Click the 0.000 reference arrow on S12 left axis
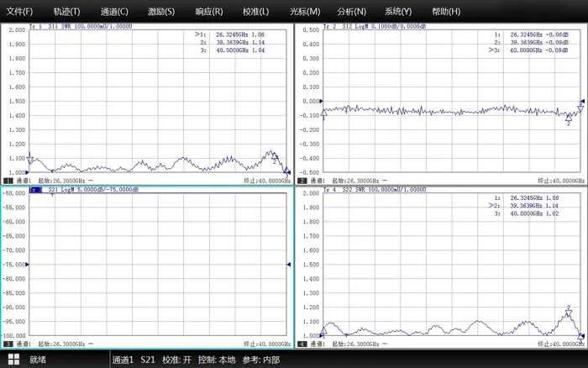The height and width of the screenshot is (368, 588). tap(321, 102)
